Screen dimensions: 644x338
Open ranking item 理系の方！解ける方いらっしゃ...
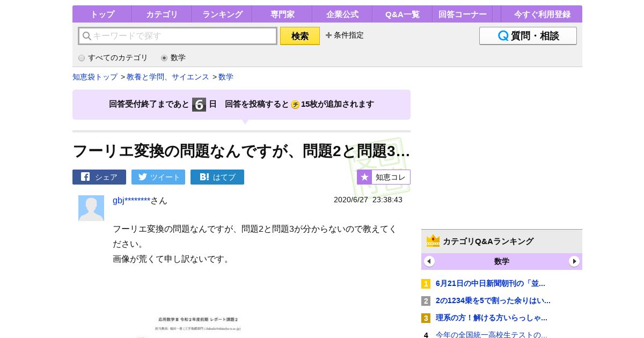[x=492, y=318]
